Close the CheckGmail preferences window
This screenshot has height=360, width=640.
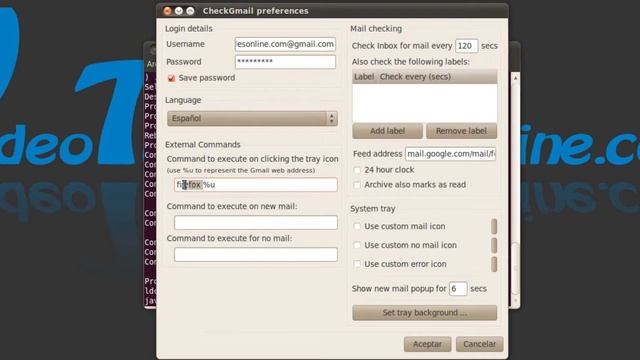[x=167, y=11]
